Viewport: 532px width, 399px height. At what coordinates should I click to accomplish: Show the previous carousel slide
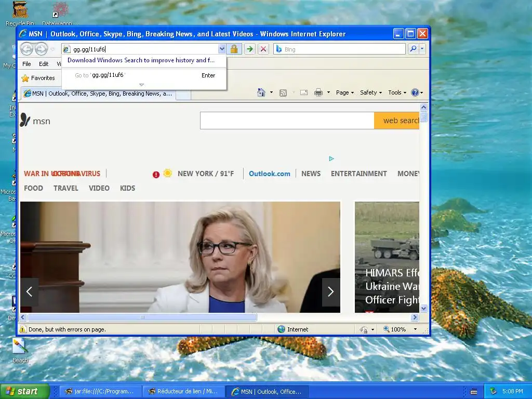click(29, 291)
